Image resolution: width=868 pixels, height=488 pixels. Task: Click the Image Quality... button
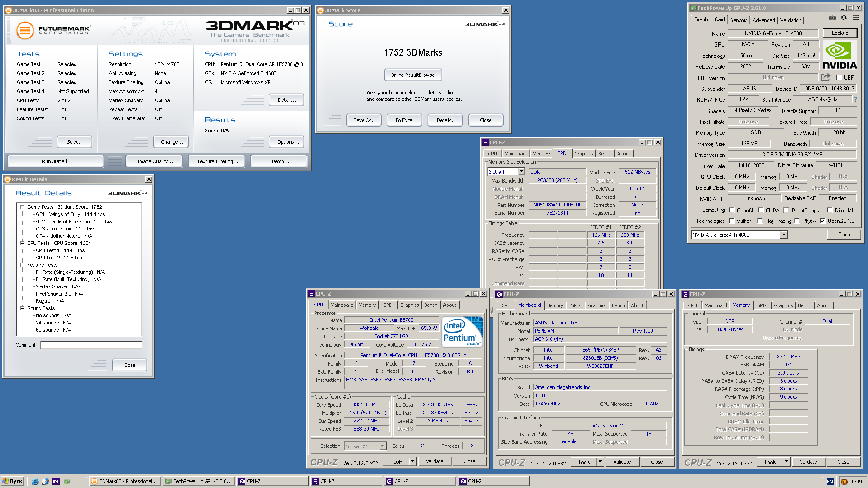155,161
